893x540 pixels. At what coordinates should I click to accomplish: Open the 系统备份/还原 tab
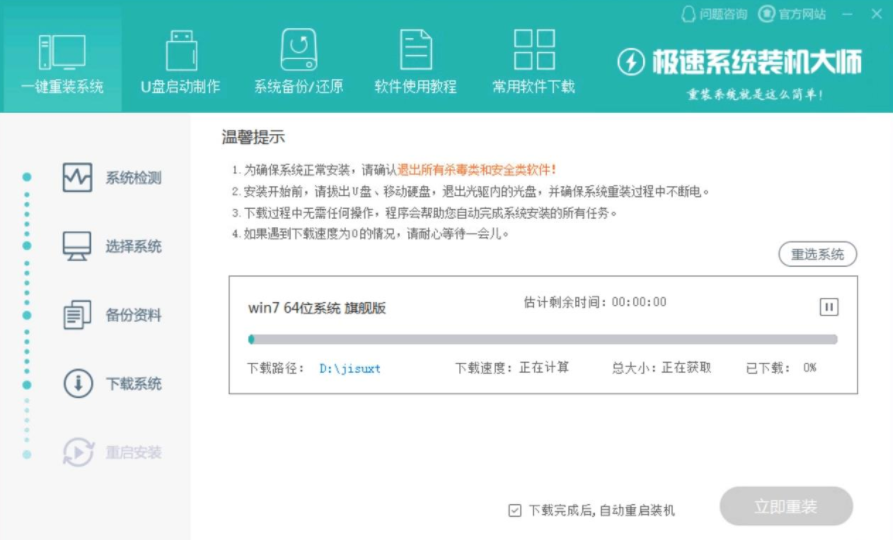coord(298,62)
